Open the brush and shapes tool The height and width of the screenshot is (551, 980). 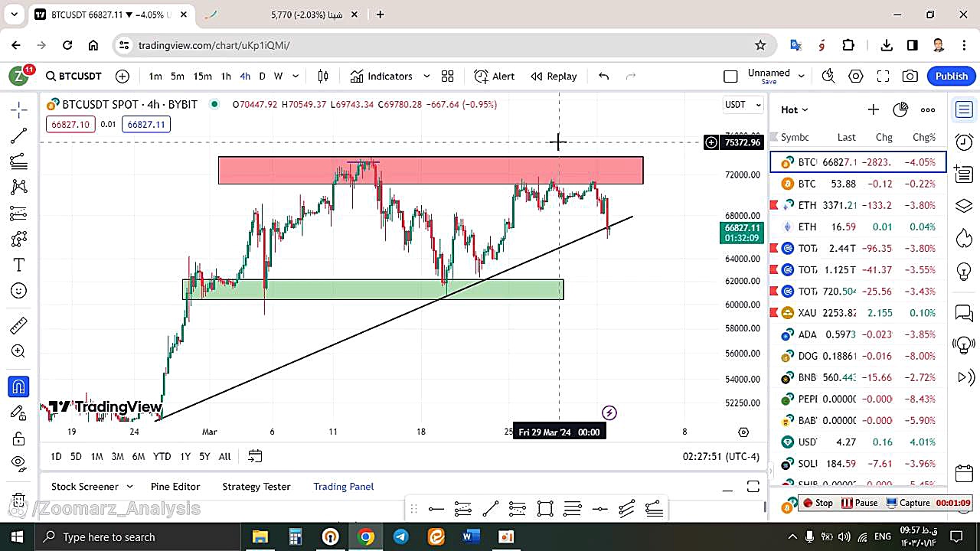(19, 239)
